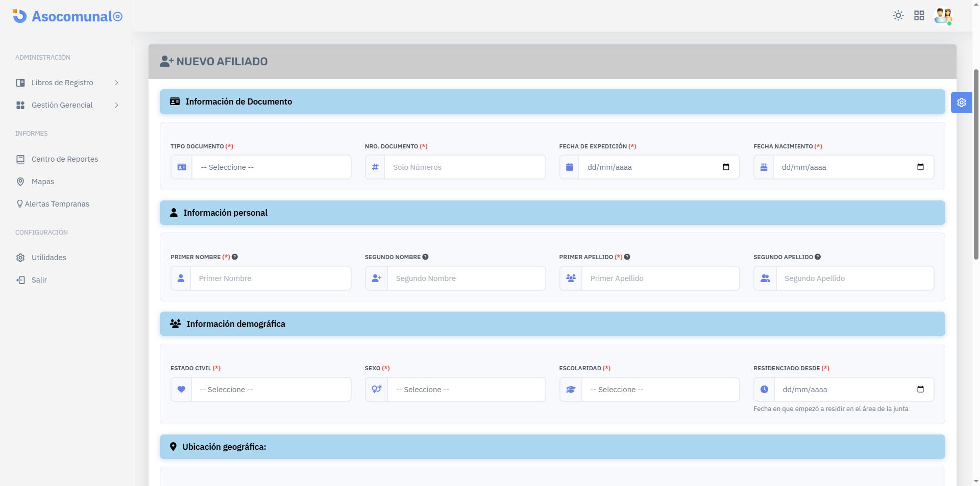980x486 pixels.
Task: Open calendar picker for Fecha de Expedición
Action: [x=726, y=167]
